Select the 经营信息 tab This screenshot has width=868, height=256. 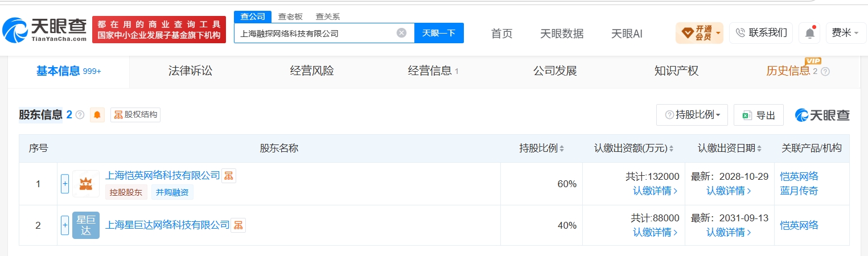433,71
